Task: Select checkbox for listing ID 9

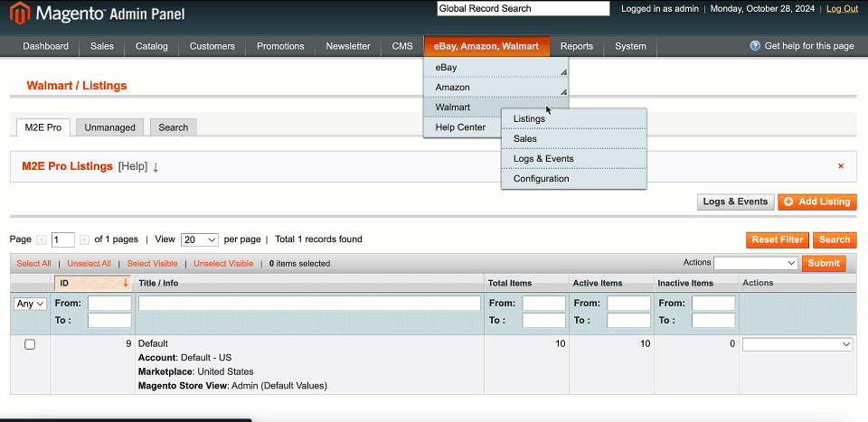Action: (30, 344)
